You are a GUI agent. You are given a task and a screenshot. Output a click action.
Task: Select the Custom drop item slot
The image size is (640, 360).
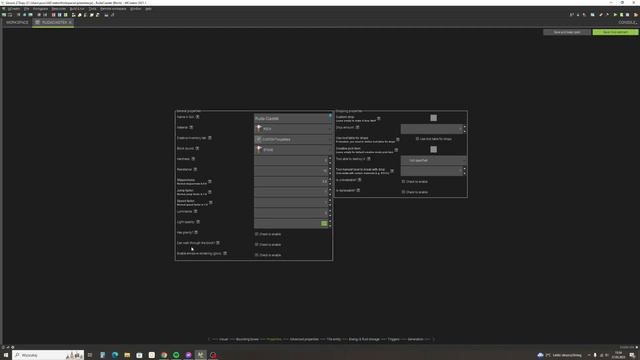coord(433,118)
